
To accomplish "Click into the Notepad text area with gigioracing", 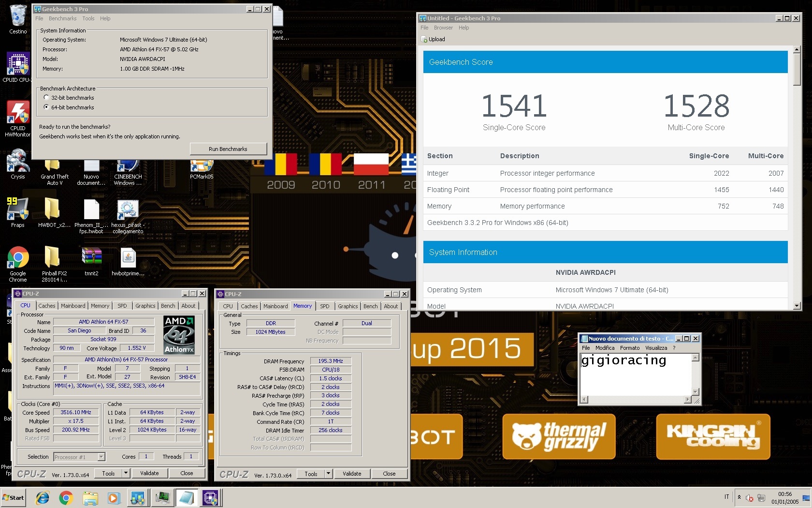I will click(636, 374).
